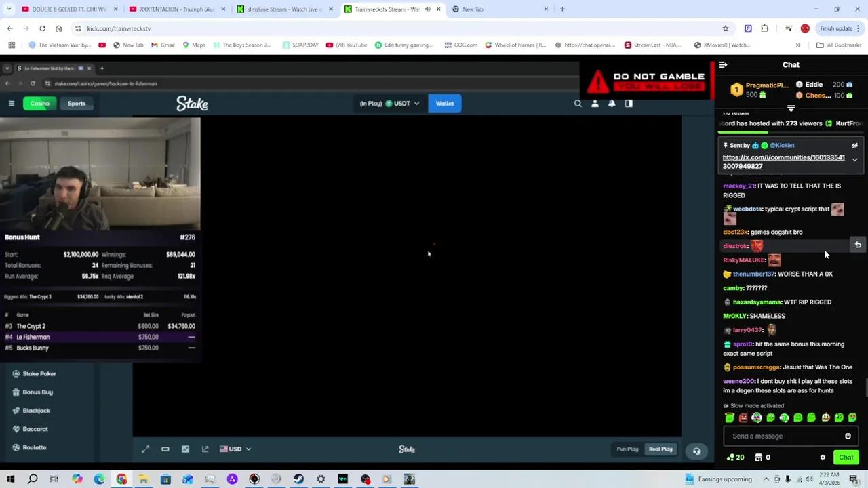Image resolution: width=868 pixels, height=488 pixels.
Task: Click @Kicklet sender name
Action: coord(782,145)
